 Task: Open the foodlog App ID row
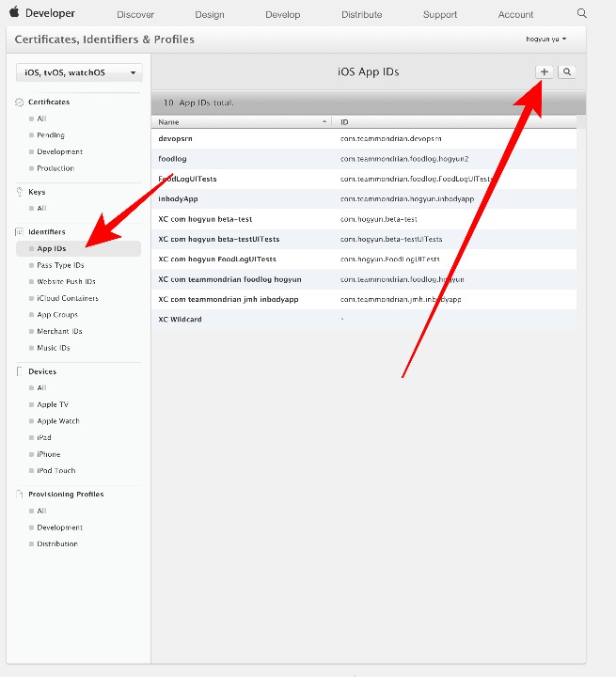[364, 159]
